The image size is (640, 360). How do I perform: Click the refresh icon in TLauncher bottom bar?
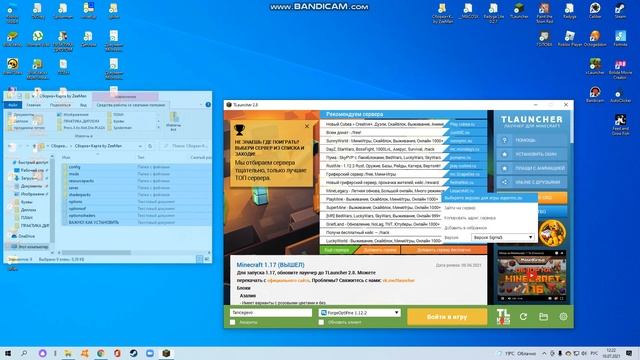point(523,316)
